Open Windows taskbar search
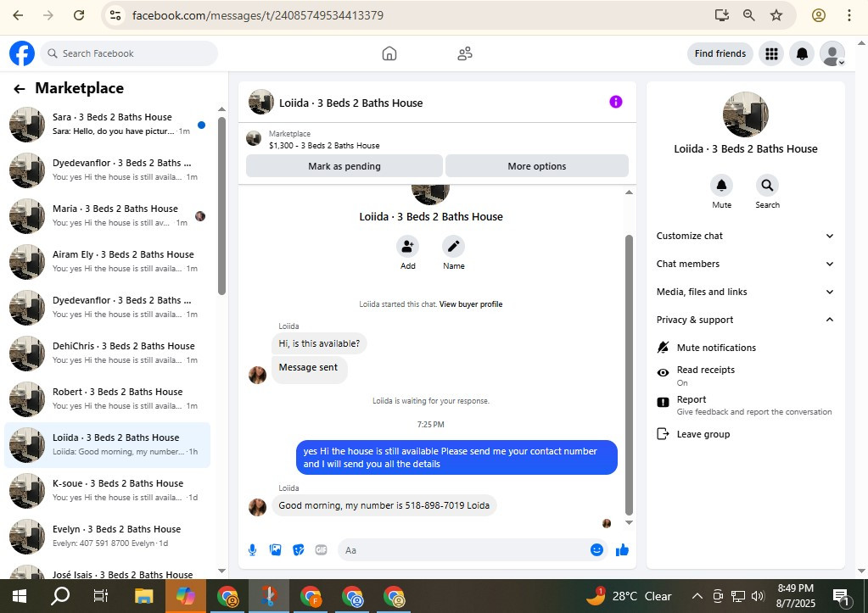The image size is (868, 613). tap(60, 596)
